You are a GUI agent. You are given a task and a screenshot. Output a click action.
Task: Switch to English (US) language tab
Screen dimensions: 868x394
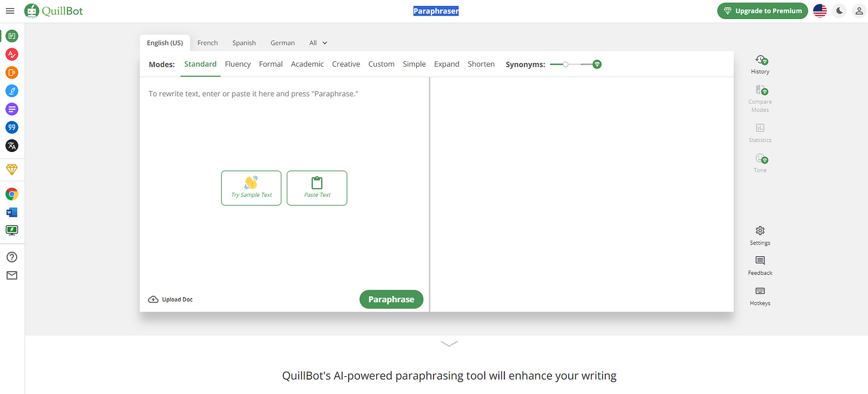coord(165,43)
